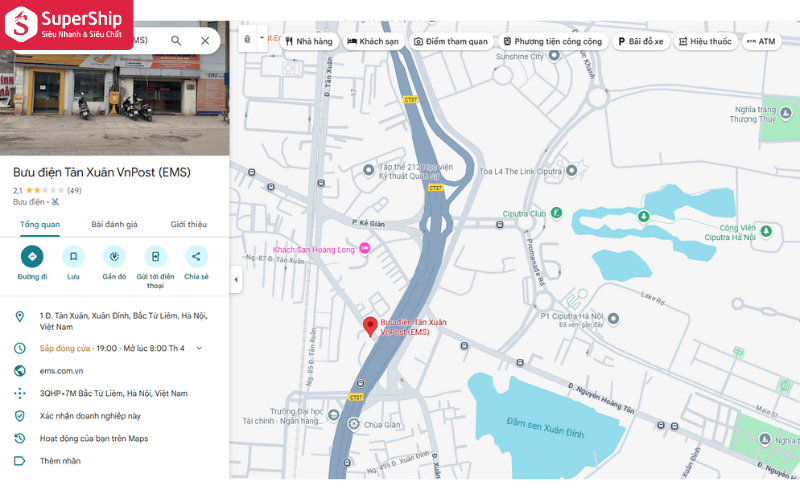Click P1 Ciputra Hà Nội marker

(x=613, y=319)
